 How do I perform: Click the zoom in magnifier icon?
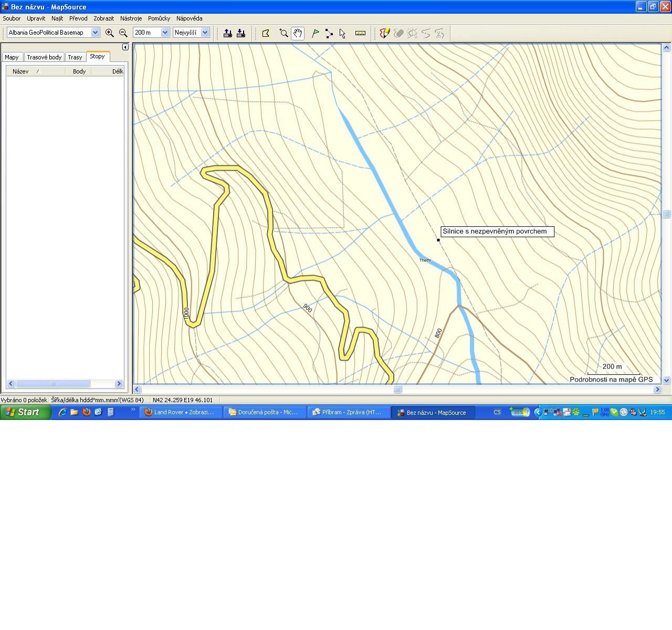109,33
